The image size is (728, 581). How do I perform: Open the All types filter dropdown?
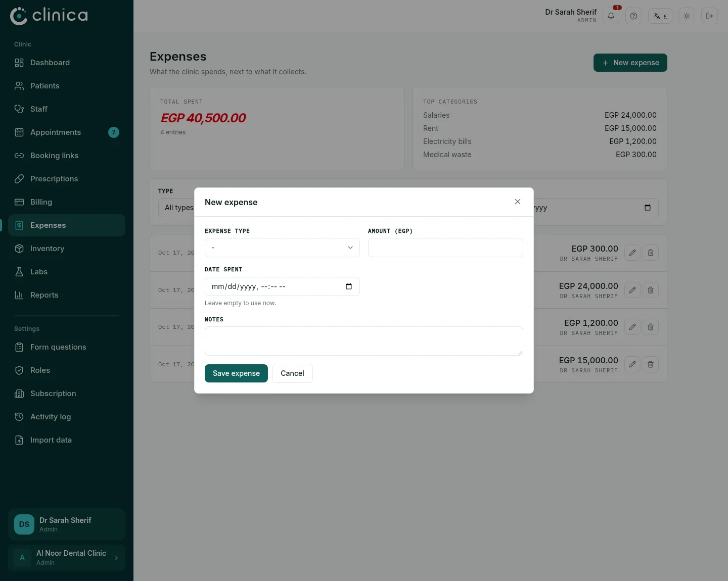[176, 208]
